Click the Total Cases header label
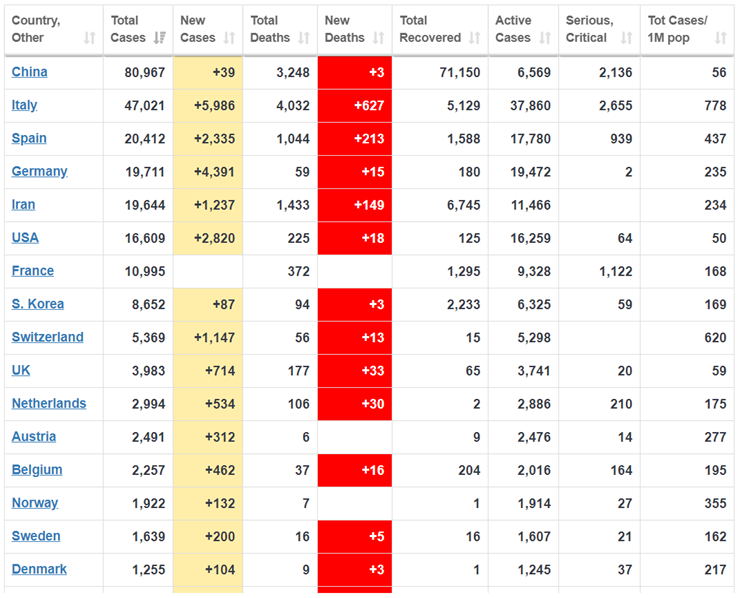Image resolution: width=756 pixels, height=598 pixels. pos(128,29)
